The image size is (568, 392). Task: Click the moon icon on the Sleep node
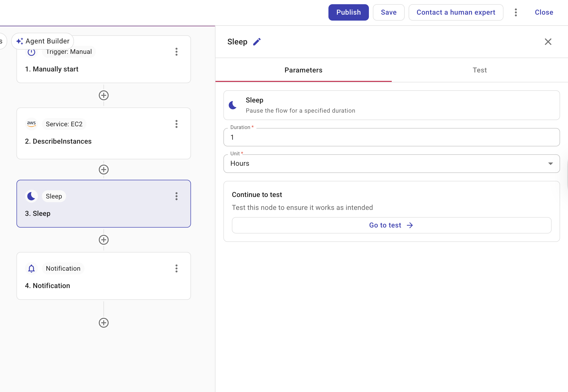(31, 196)
